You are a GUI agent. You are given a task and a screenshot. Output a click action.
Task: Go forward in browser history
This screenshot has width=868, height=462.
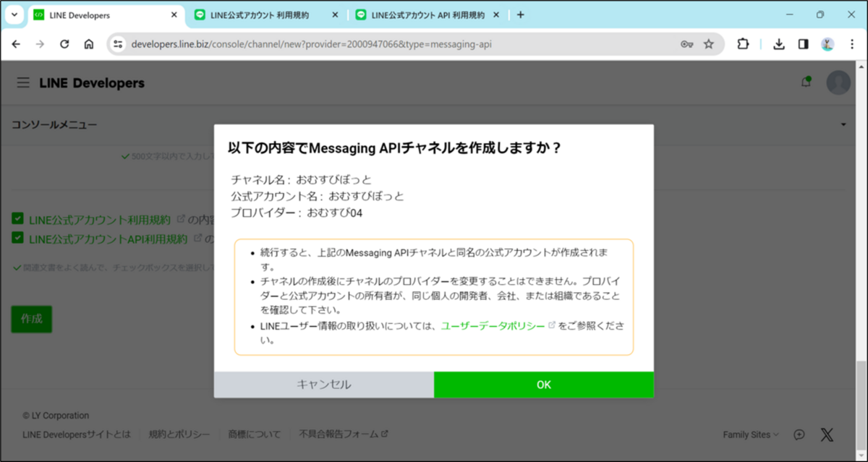(41, 44)
